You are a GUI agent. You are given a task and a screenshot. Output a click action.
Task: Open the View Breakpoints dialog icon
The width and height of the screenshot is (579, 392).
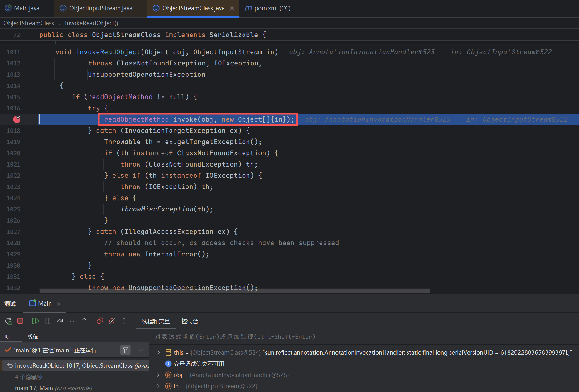click(x=100, y=321)
